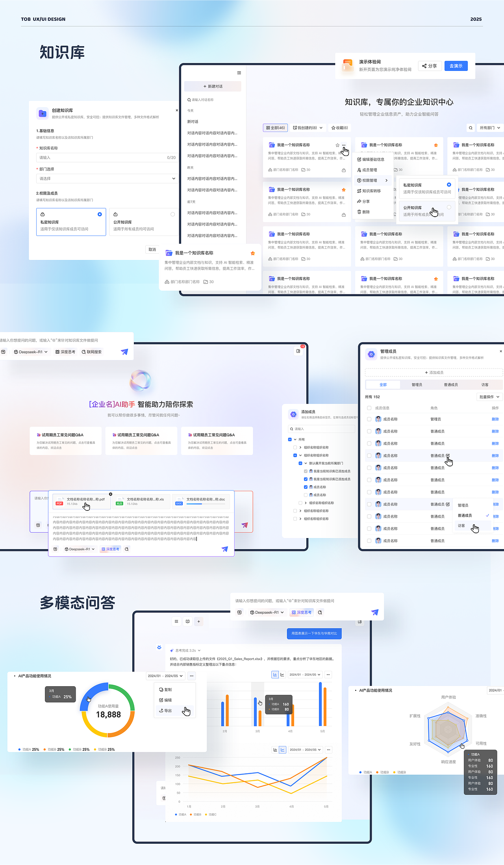The width and height of the screenshot is (504, 865).
Task: Open more (…) icon on the donut chart card
Action: (x=191, y=676)
